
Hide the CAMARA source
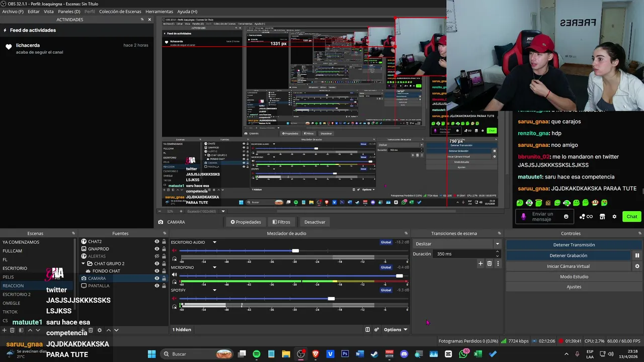point(157,278)
